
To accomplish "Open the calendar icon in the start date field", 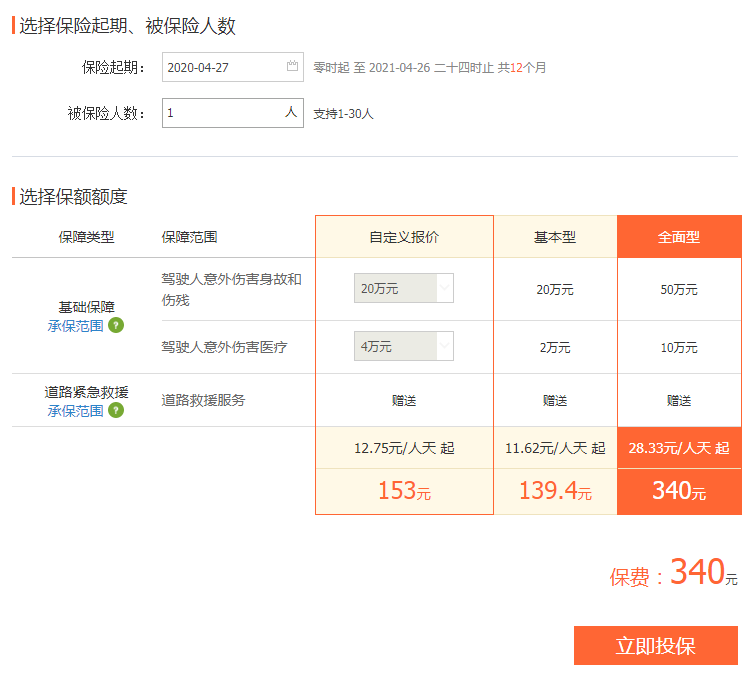I will (292, 67).
